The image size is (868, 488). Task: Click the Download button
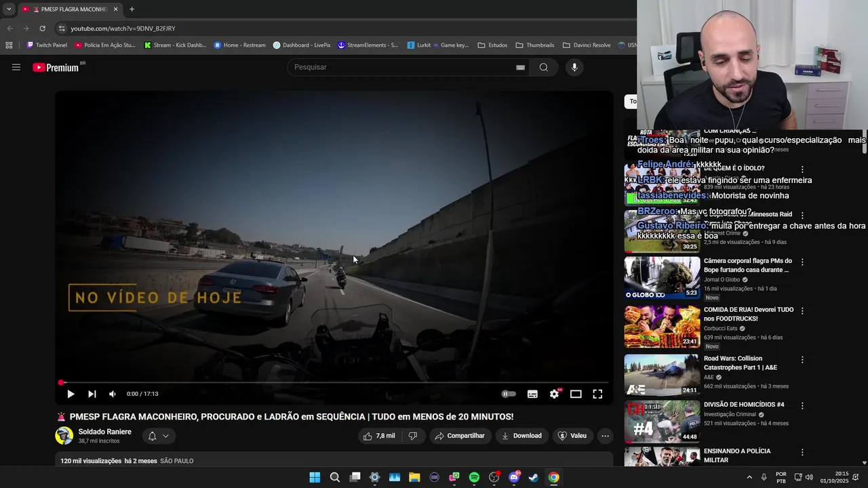[521, 436]
